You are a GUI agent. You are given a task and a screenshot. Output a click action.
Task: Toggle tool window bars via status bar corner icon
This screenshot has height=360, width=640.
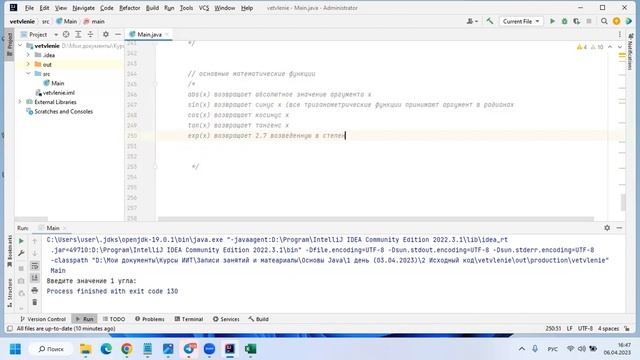(10, 329)
